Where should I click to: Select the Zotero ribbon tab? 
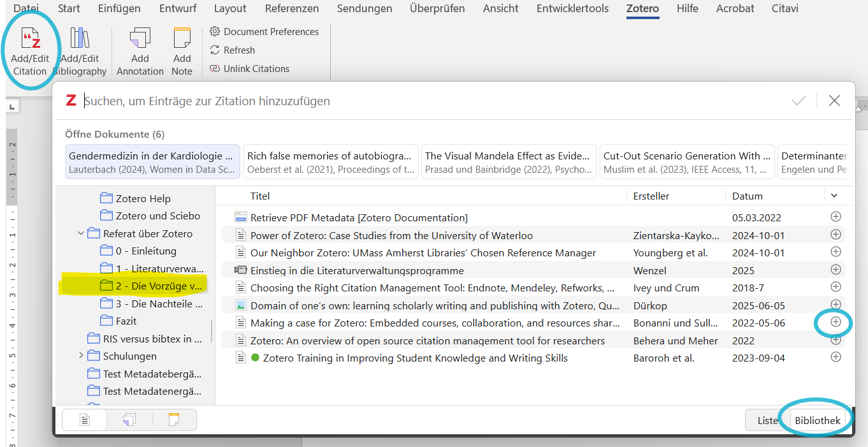[x=643, y=8]
